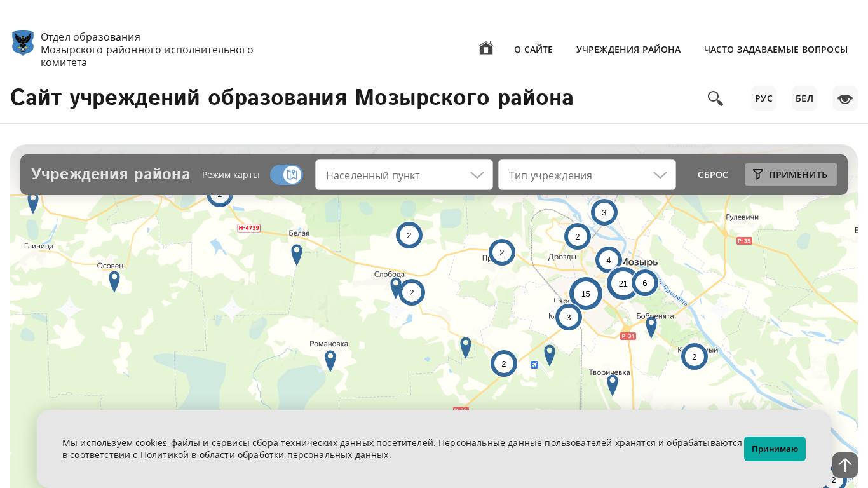Image resolution: width=868 pixels, height=488 pixels.
Task: Click the Сброс reset button
Action: tap(712, 175)
